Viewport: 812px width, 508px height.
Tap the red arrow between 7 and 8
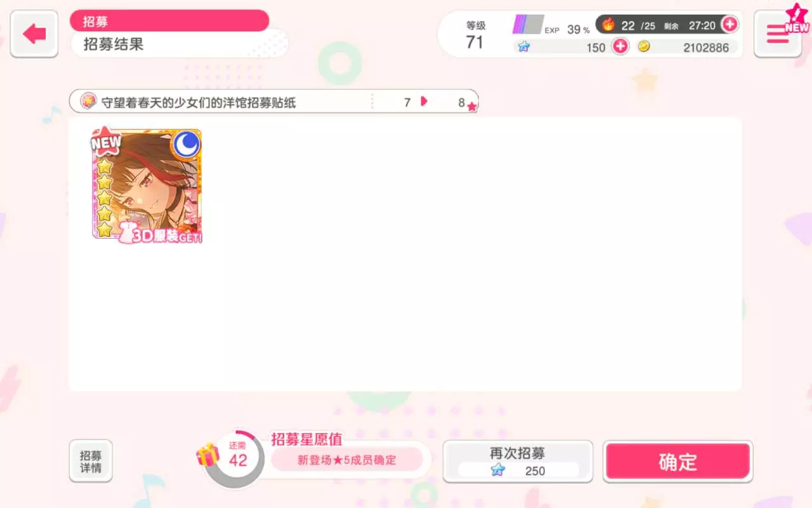click(424, 102)
